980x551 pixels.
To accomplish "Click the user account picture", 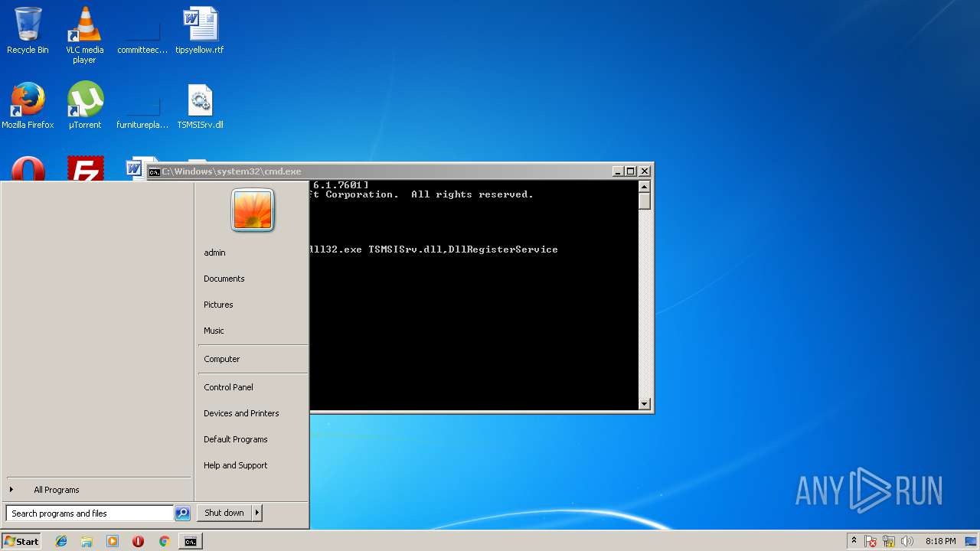I will coord(253,210).
